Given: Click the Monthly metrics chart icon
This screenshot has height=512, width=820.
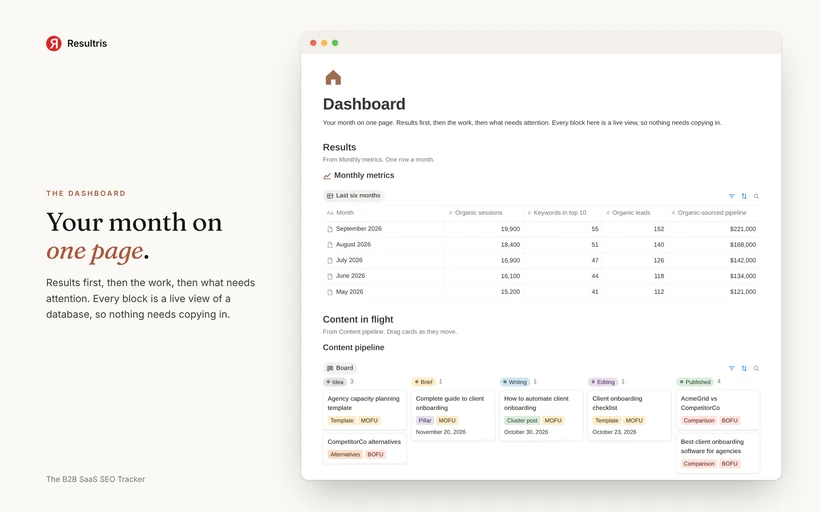Looking at the screenshot, I should 327,176.
